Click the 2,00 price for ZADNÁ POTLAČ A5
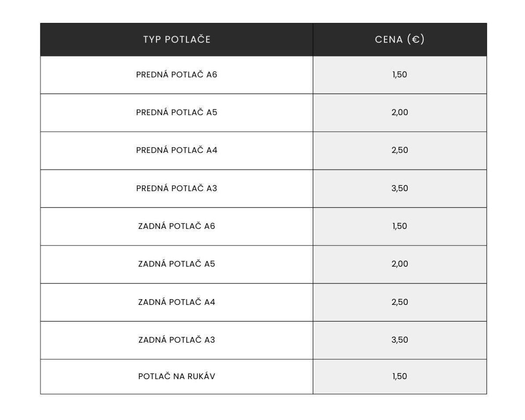525x420 pixels. coord(399,264)
